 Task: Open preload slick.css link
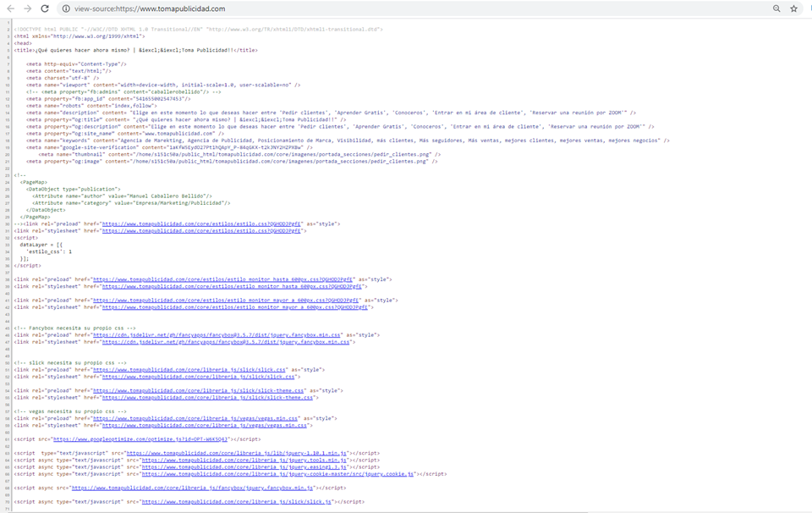pyautogui.click(x=189, y=369)
